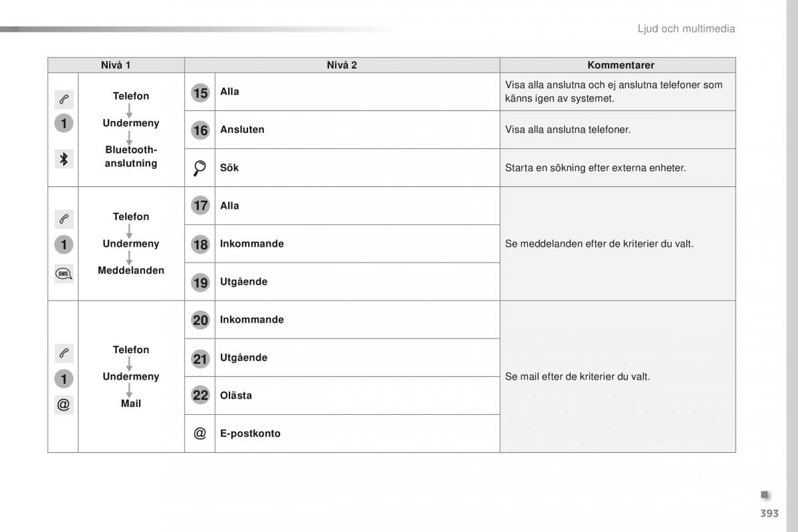The image size is (798, 532).
Task: Click number badge 22 beside Olästa
Action: pos(200,396)
